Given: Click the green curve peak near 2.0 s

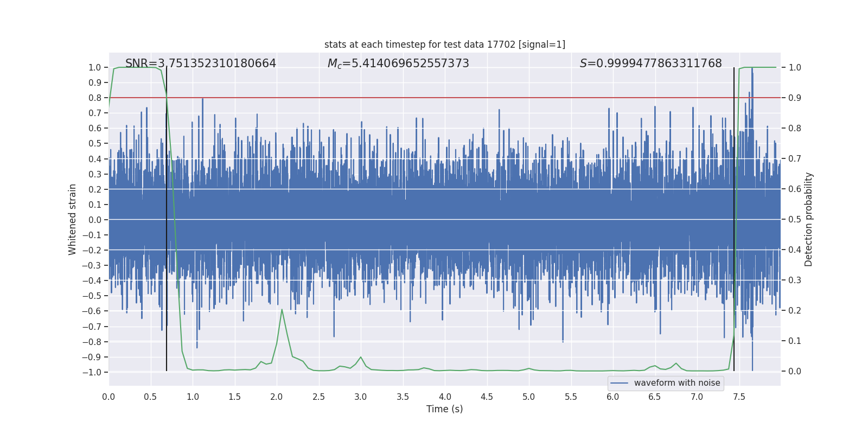Looking at the screenshot, I should 282,309.
